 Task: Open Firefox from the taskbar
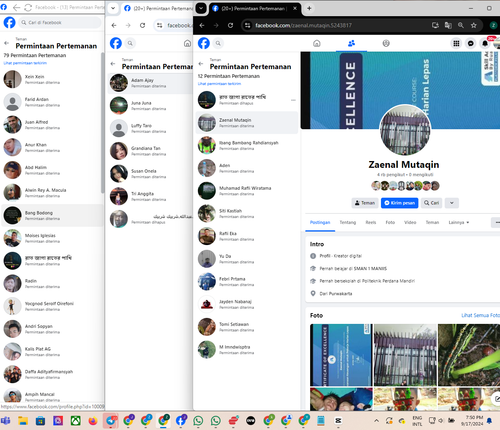(x=93, y=421)
